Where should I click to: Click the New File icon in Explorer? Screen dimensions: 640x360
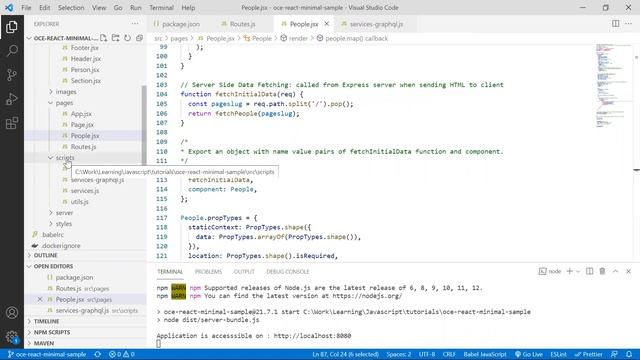tap(104, 38)
